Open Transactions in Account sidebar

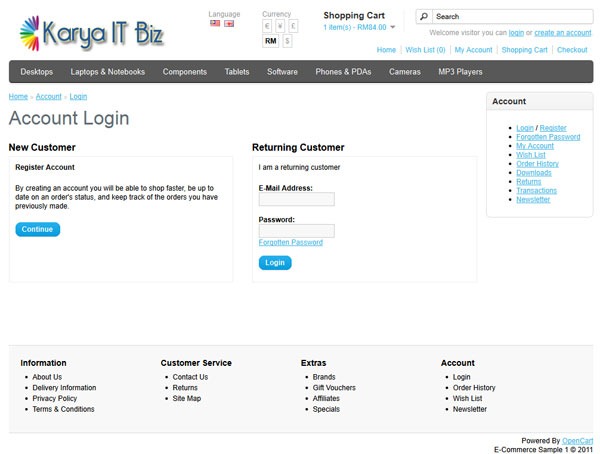pos(536,191)
